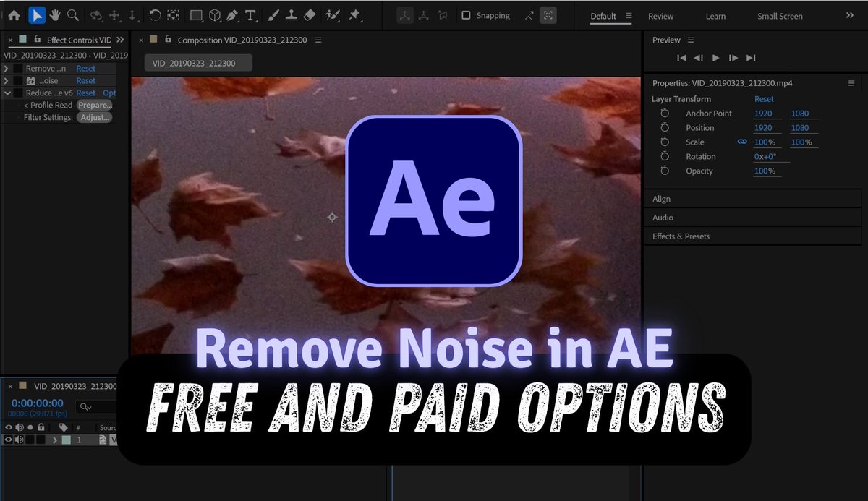
Task: Click the timeline layer search magnifier
Action: (x=85, y=407)
